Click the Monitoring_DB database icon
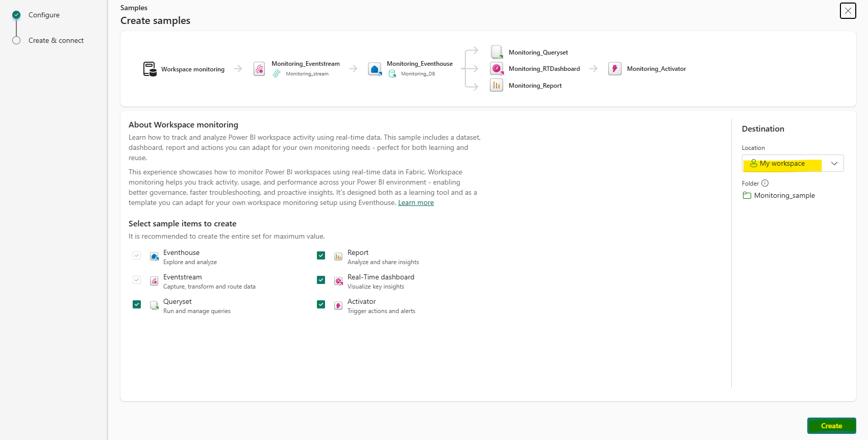Viewport: 868px width, 440px height. (x=392, y=74)
